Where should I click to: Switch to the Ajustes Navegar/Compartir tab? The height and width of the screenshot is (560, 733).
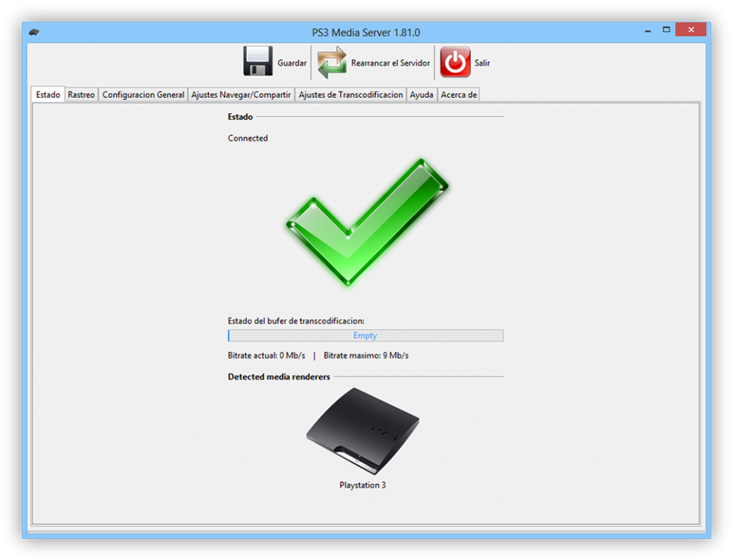(x=241, y=94)
